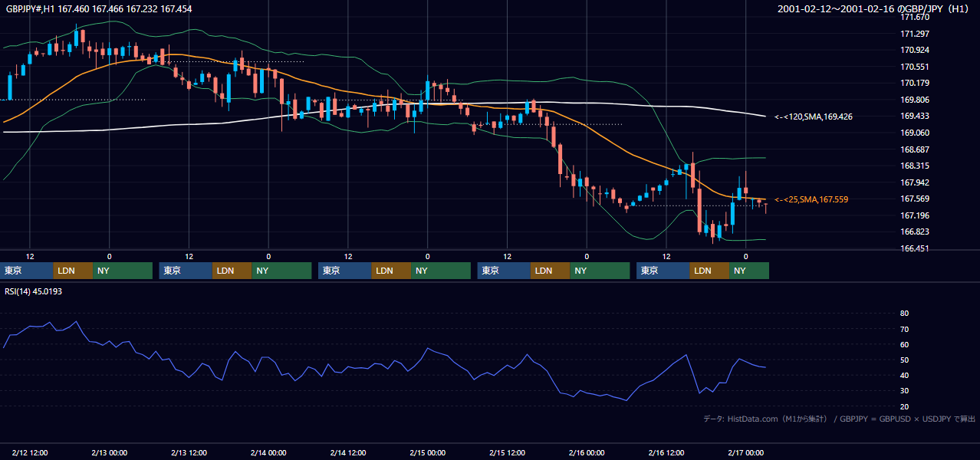Click the 2/17 00:00 date label
Viewport: 980px width, 460px height.
pos(746,452)
